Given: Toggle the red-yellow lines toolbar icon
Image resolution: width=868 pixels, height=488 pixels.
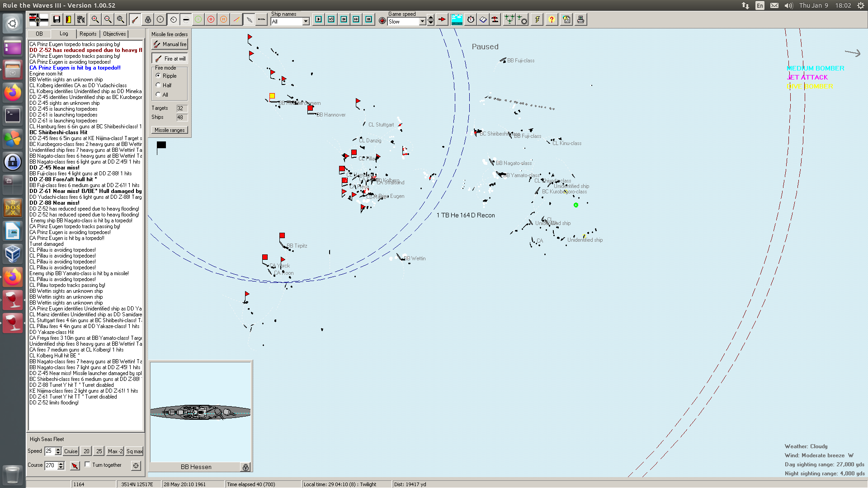Looking at the screenshot, I should point(236,19).
